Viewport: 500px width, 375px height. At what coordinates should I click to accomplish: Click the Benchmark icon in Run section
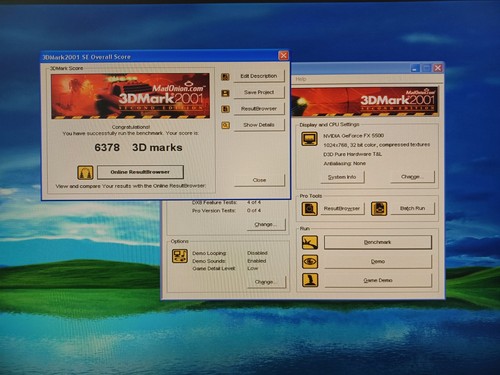pos(310,243)
